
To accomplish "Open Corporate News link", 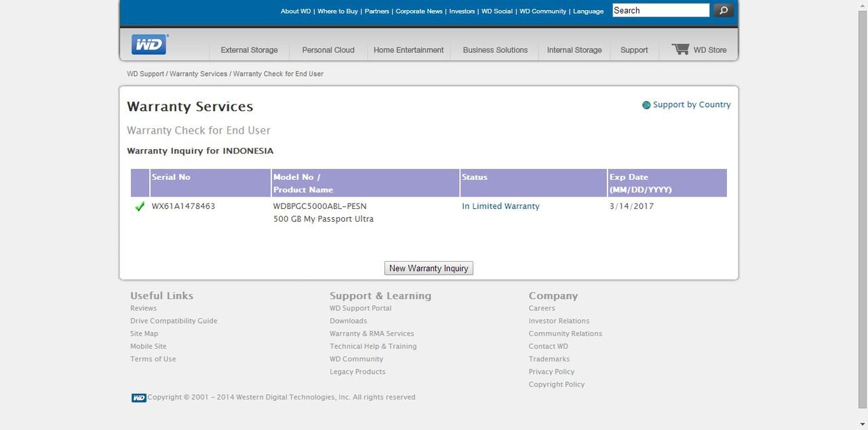I will (x=419, y=12).
